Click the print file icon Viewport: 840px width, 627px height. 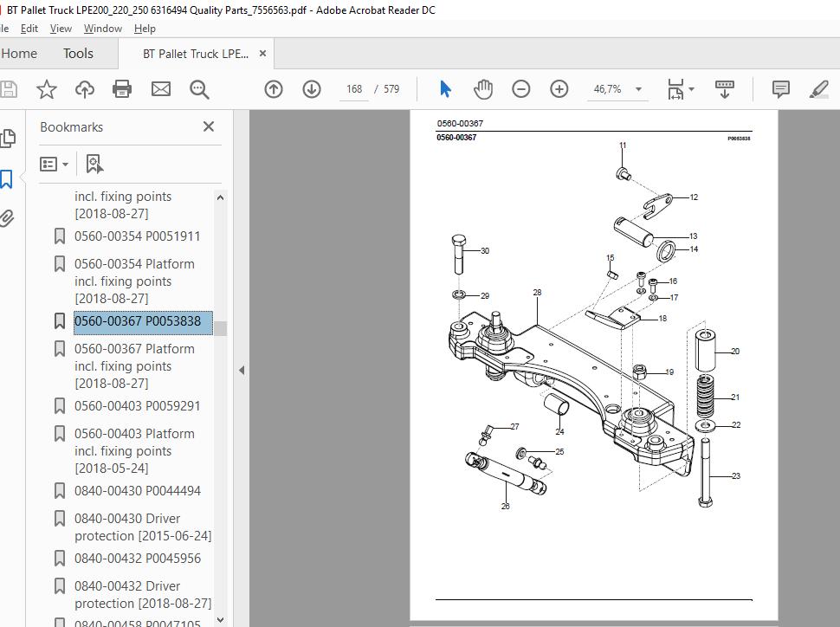coord(122,89)
